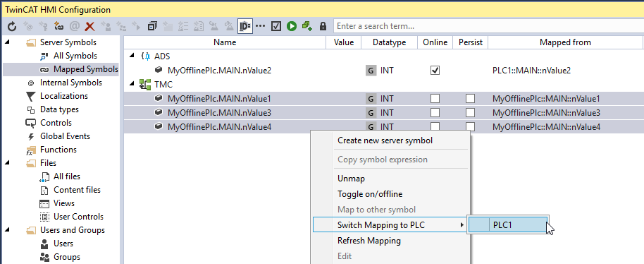Choose Refresh Mapping from context menu

tap(369, 241)
